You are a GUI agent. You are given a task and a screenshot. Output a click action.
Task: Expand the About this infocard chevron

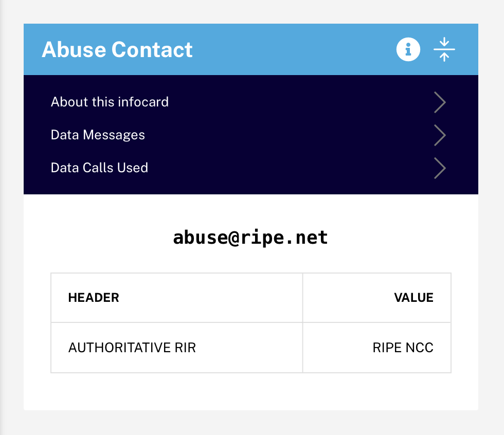440,102
